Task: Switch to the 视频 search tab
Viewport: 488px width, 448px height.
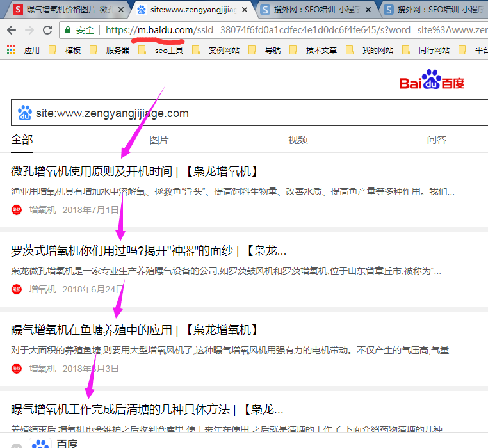Action: point(298,140)
